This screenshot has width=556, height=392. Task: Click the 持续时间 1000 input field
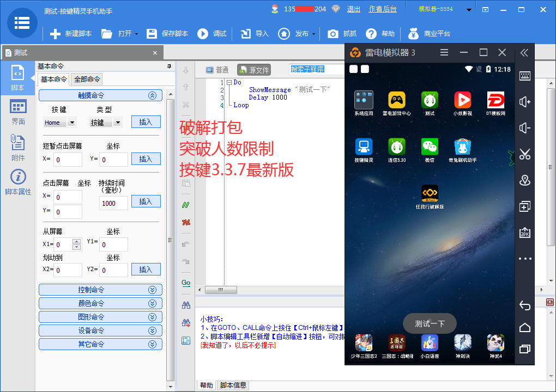click(113, 203)
